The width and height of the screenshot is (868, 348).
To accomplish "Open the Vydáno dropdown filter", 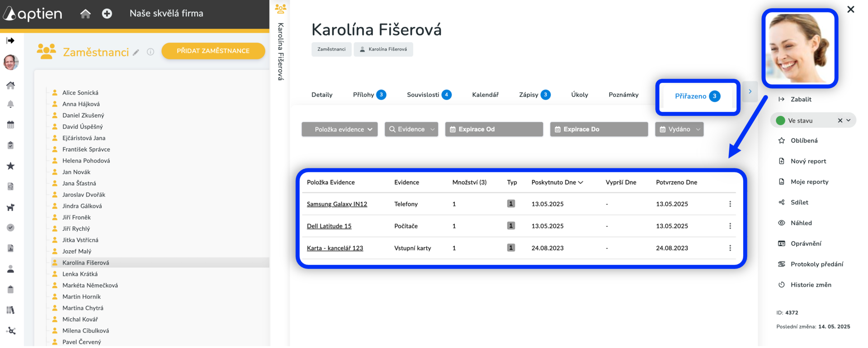I will click(679, 129).
